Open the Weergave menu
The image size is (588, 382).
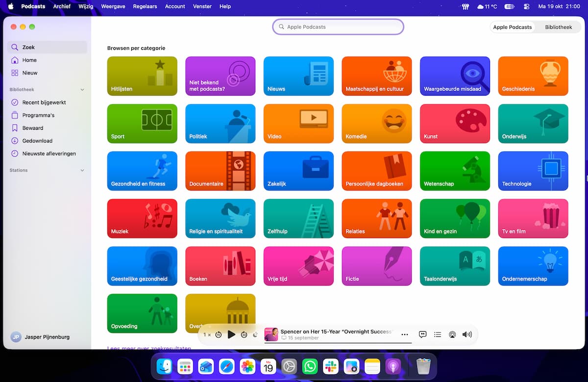[112, 6]
